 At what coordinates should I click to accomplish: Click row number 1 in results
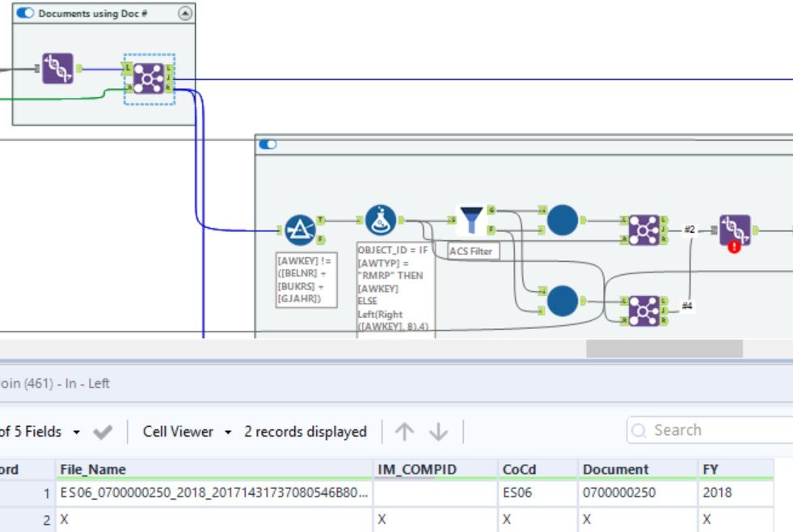point(47,493)
